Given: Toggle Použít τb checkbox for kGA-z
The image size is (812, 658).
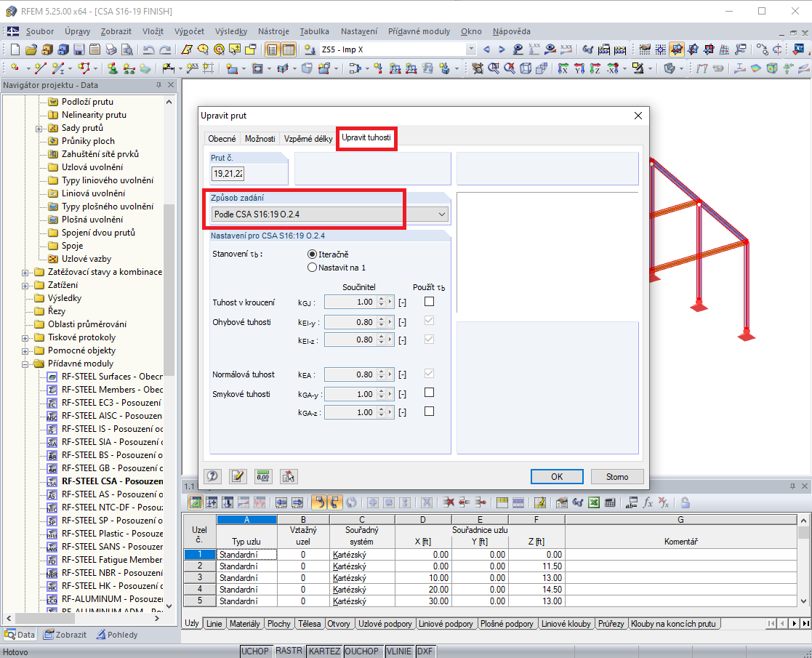Looking at the screenshot, I should click(429, 412).
